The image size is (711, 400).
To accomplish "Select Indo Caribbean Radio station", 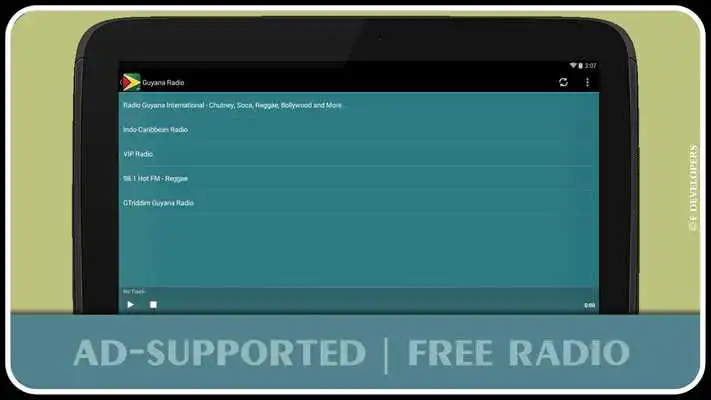I will click(358, 130).
